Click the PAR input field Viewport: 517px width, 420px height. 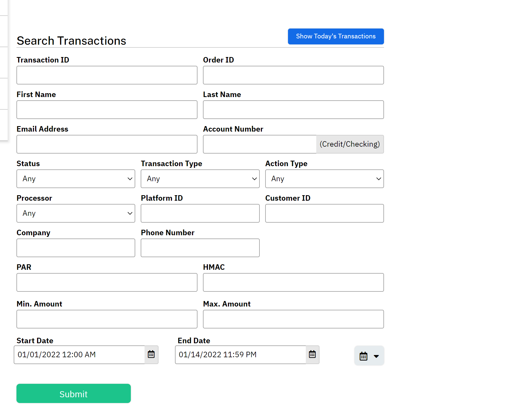tap(107, 282)
